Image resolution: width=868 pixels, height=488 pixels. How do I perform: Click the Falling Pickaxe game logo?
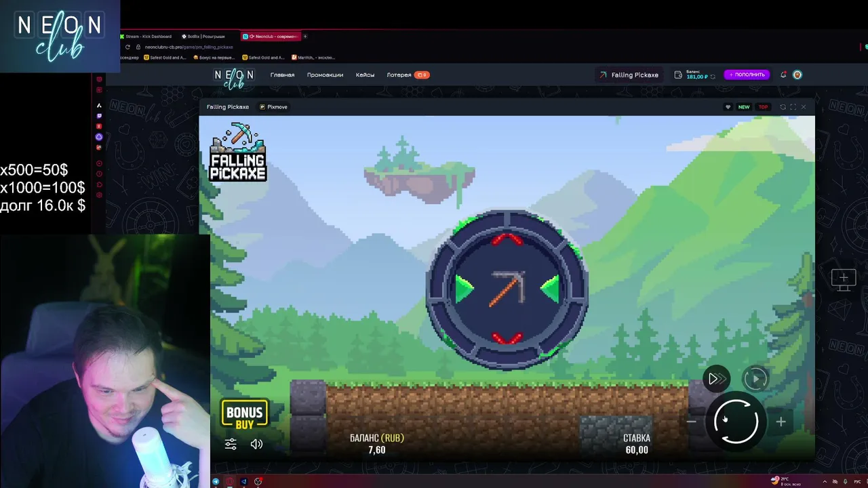click(237, 152)
